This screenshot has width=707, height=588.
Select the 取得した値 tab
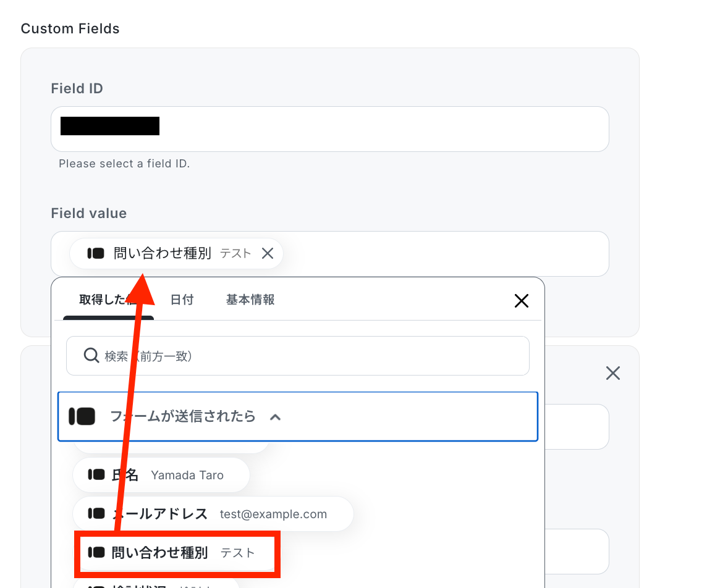click(108, 300)
